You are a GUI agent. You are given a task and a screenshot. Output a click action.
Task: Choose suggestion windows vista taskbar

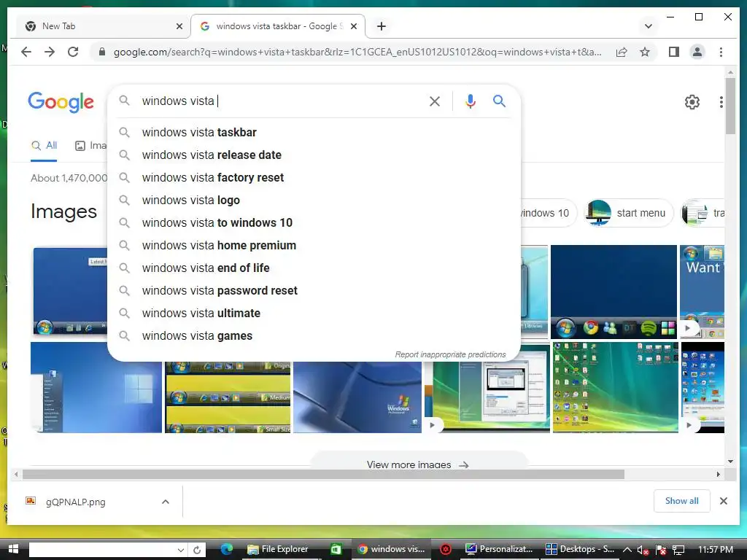(314, 133)
